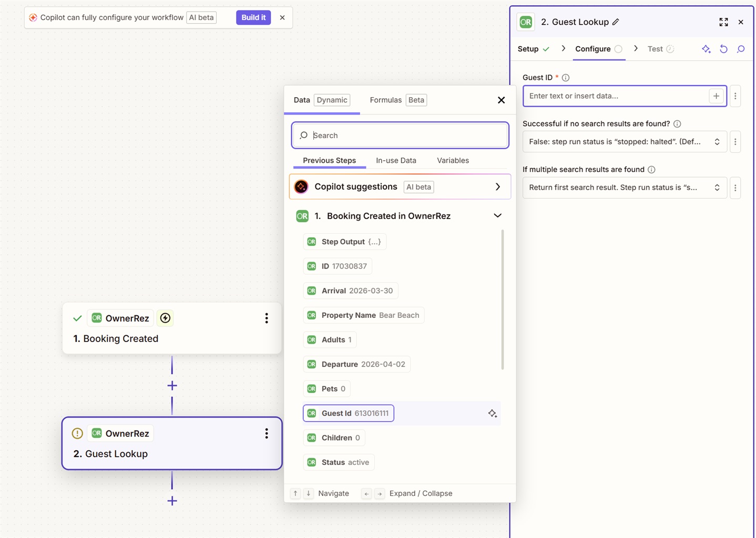Open the Variables tab
756x538 pixels.
pos(453,161)
